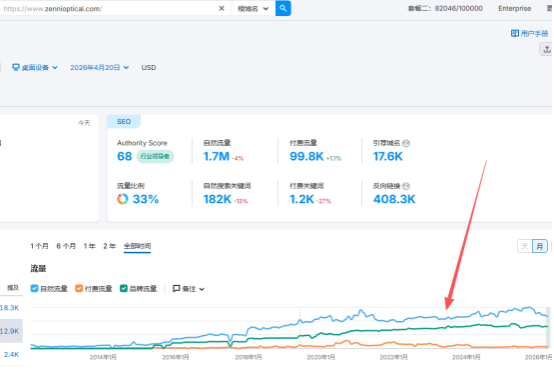Open the root domain type dropdown
Image resolution: width=554 pixels, height=370 pixels.
(x=253, y=8)
